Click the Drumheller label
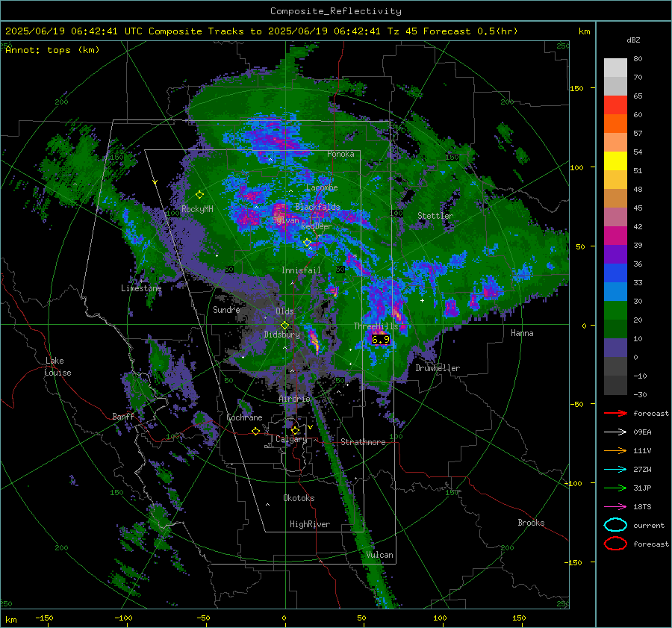Screen dimensions: 672x628 (x=438, y=368)
